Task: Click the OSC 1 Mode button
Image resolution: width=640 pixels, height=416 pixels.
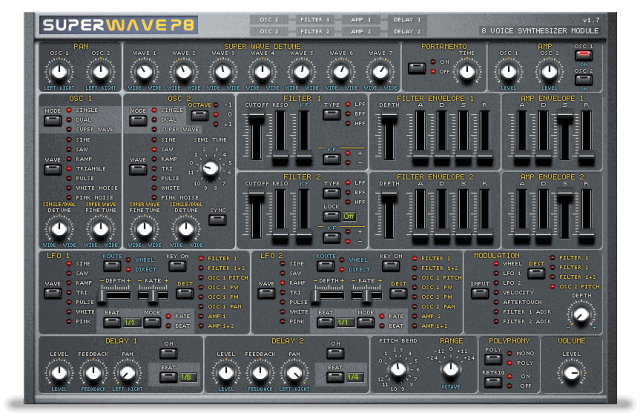Action: [53, 120]
